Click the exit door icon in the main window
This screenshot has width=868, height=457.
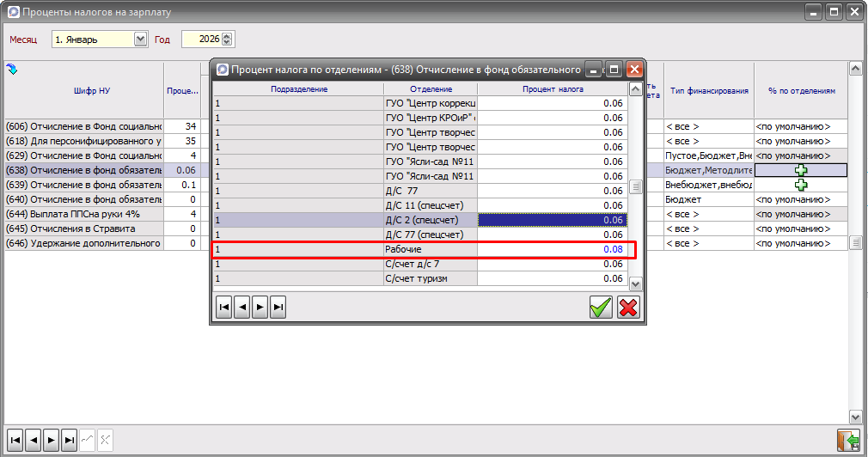pyautogui.click(x=848, y=439)
